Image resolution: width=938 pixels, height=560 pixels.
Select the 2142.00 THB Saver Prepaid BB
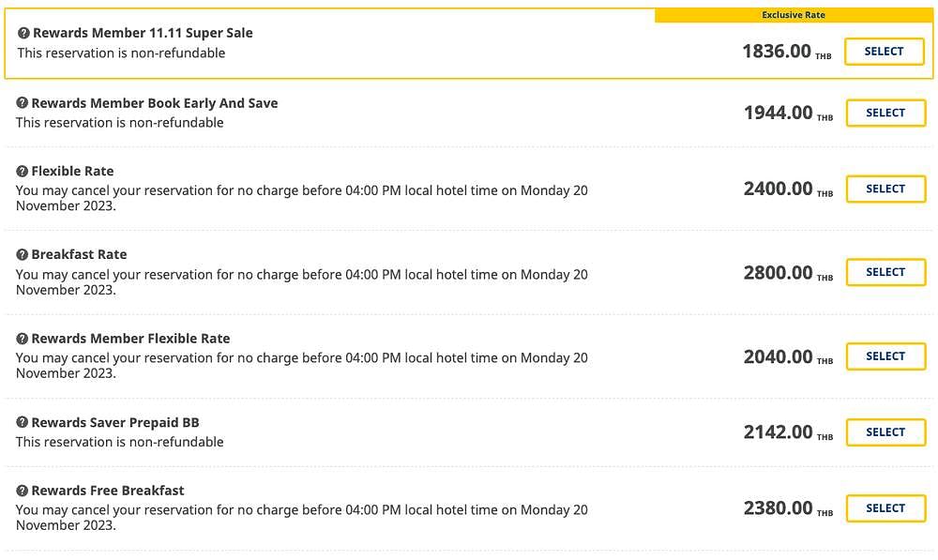[886, 432]
